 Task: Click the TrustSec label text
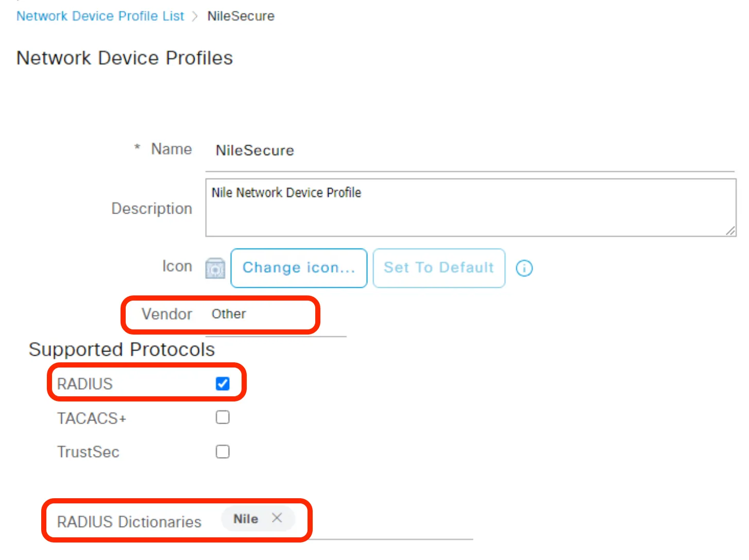point(88,452)
